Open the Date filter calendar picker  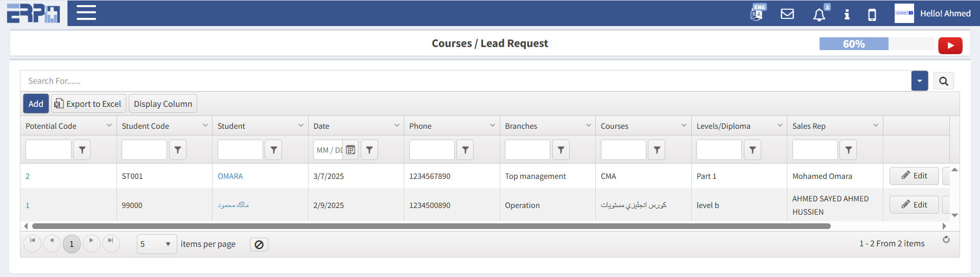coord(351,150)
